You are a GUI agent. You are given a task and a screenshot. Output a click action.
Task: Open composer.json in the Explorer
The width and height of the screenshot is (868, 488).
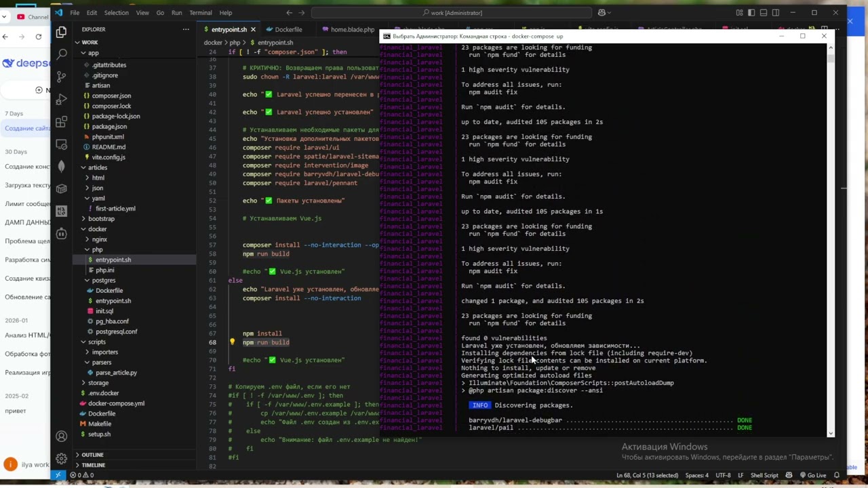(x=112, y=96)
